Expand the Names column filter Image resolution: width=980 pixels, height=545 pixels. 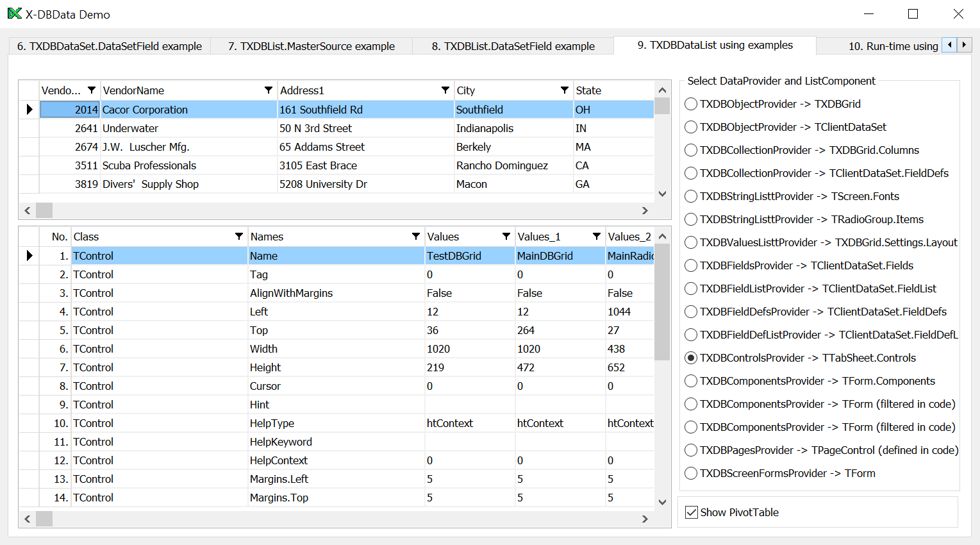416,237
